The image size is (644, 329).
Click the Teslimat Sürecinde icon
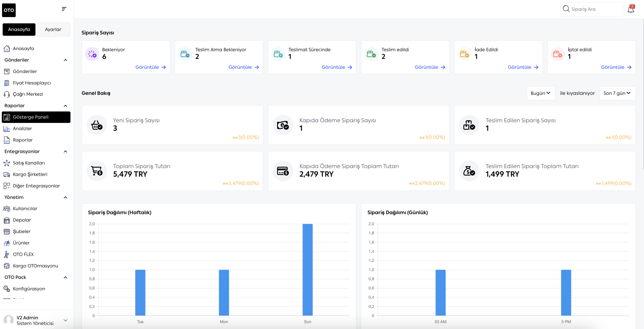tap(278, 54)
